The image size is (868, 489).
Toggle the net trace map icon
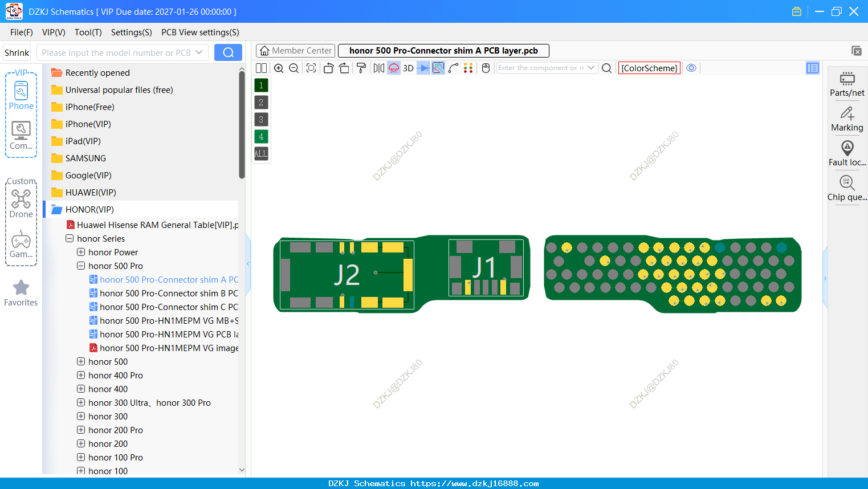coord(438,68)
